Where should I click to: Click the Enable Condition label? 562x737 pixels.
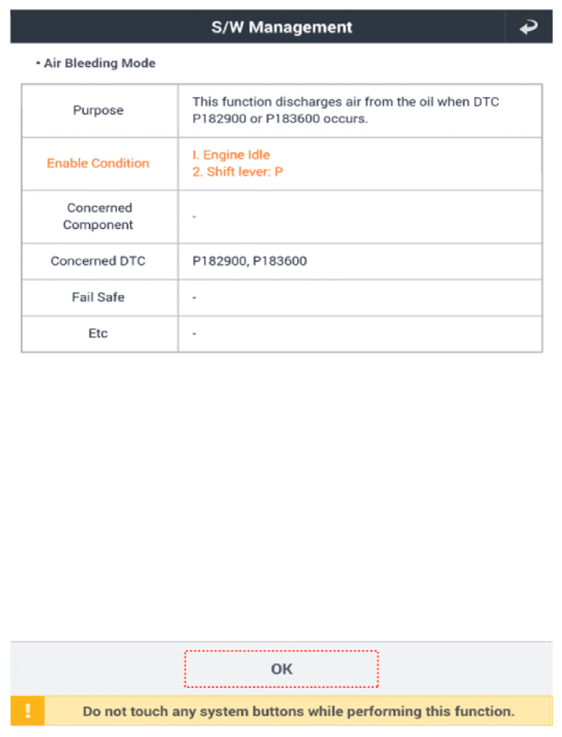[98, 163]
